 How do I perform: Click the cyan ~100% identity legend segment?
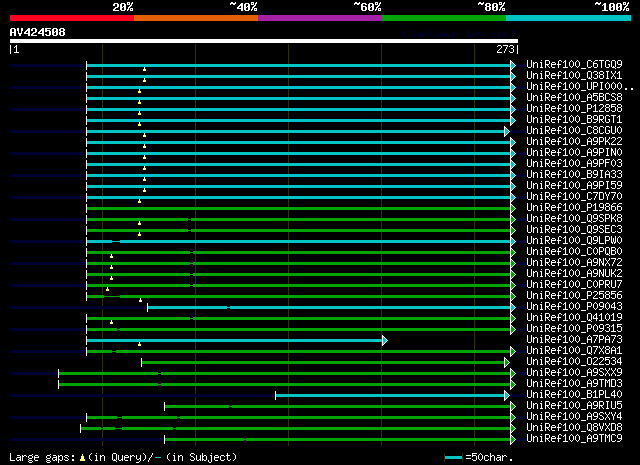click(x=569, y=18)
